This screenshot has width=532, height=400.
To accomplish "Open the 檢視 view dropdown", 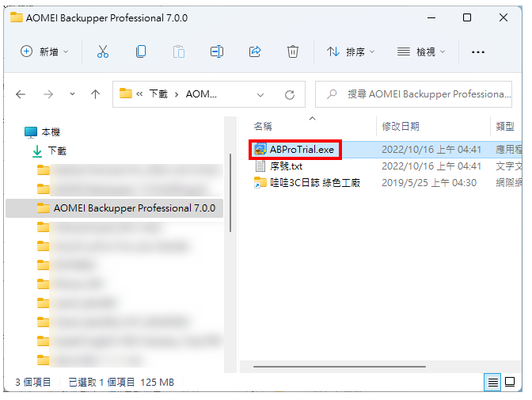I will pyautogui.click(x=421, y=51).
